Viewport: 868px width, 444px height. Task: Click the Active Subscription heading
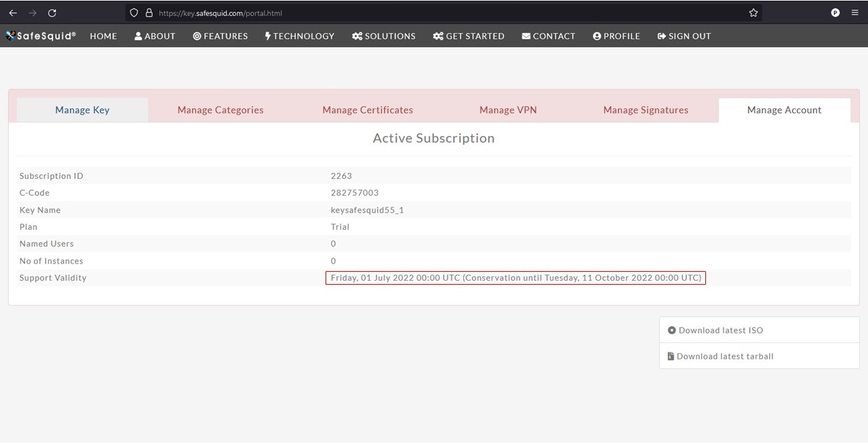coord(434,138)
